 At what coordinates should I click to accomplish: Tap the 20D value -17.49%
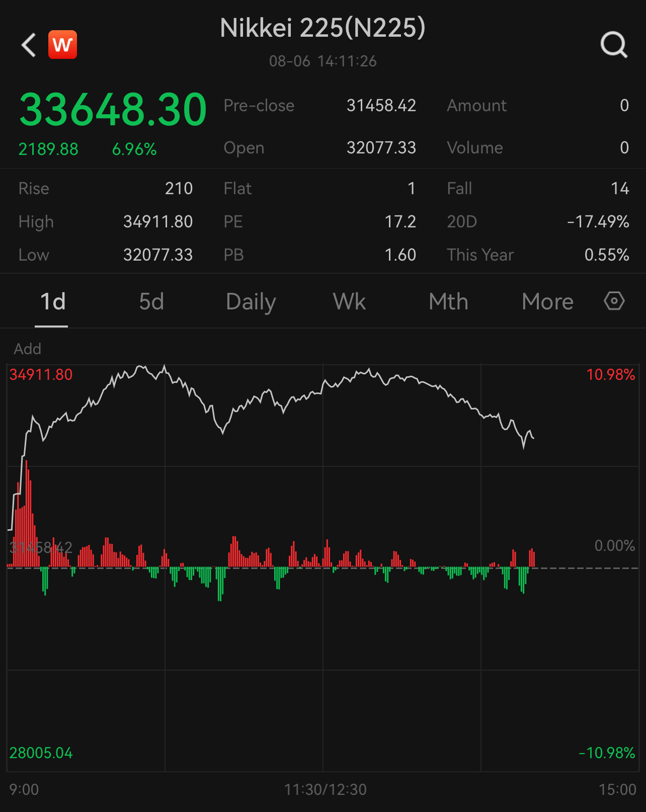(598, 222)
